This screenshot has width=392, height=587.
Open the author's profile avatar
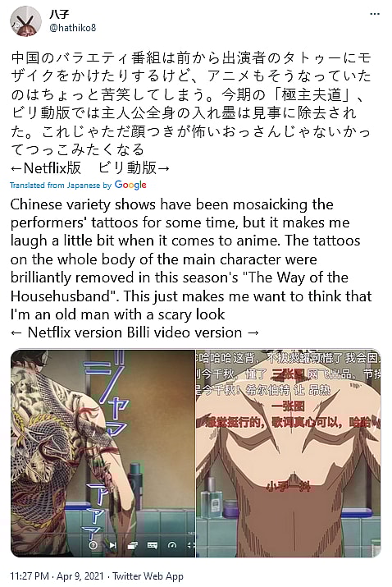[25, 21]
